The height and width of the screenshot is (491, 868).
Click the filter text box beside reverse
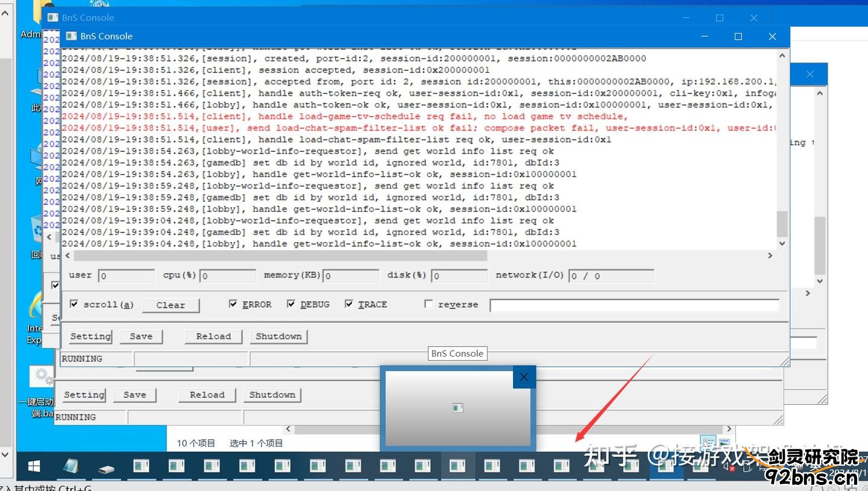coord(634,305)
